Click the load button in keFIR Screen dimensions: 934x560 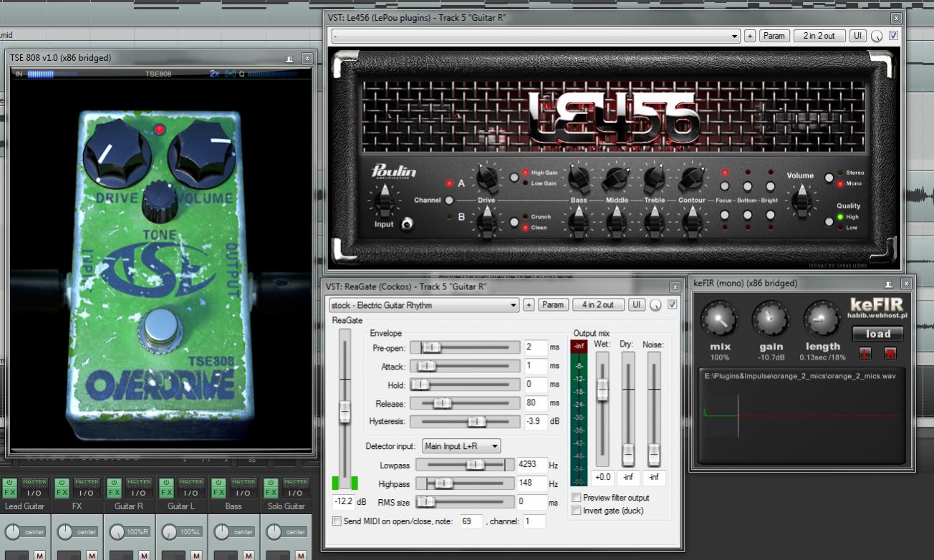coord(877,334)
